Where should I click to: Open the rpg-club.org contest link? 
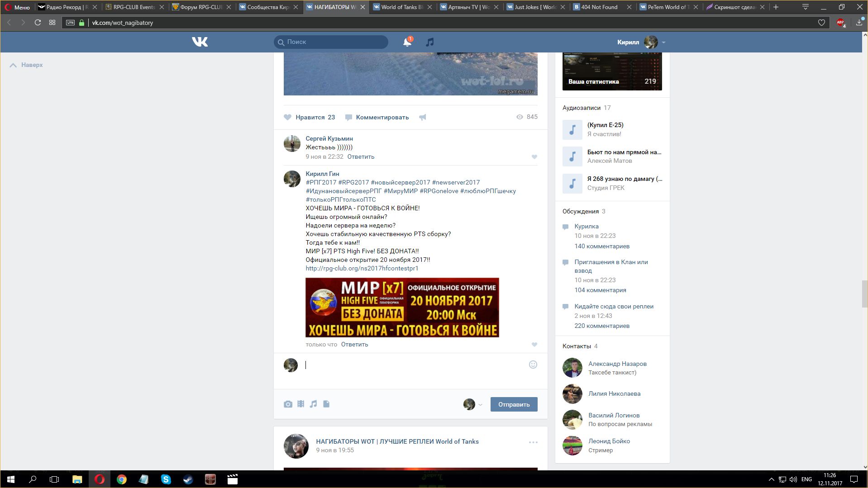[x=362, y=268]
